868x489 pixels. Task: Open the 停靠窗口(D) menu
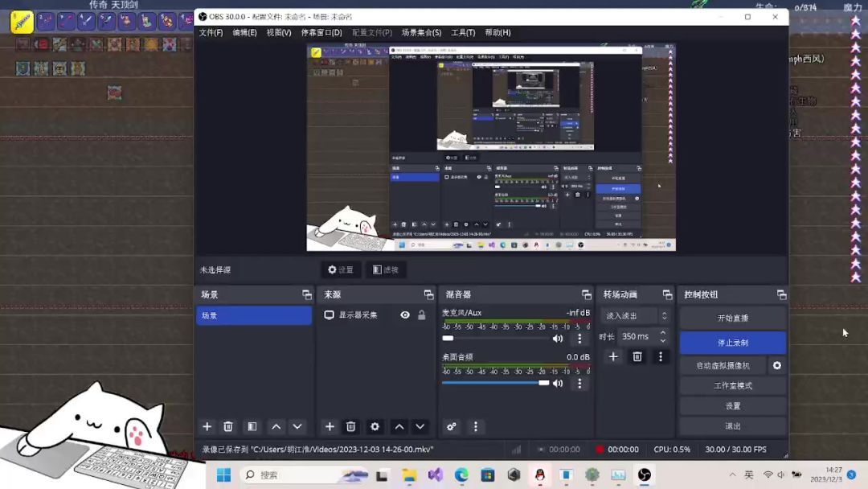click(321, 33)
